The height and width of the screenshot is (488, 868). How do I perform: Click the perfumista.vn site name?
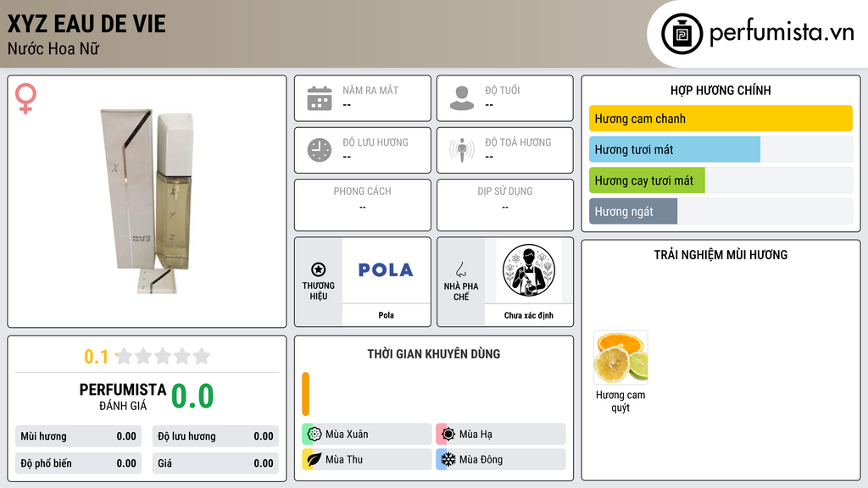pos(782,33)
